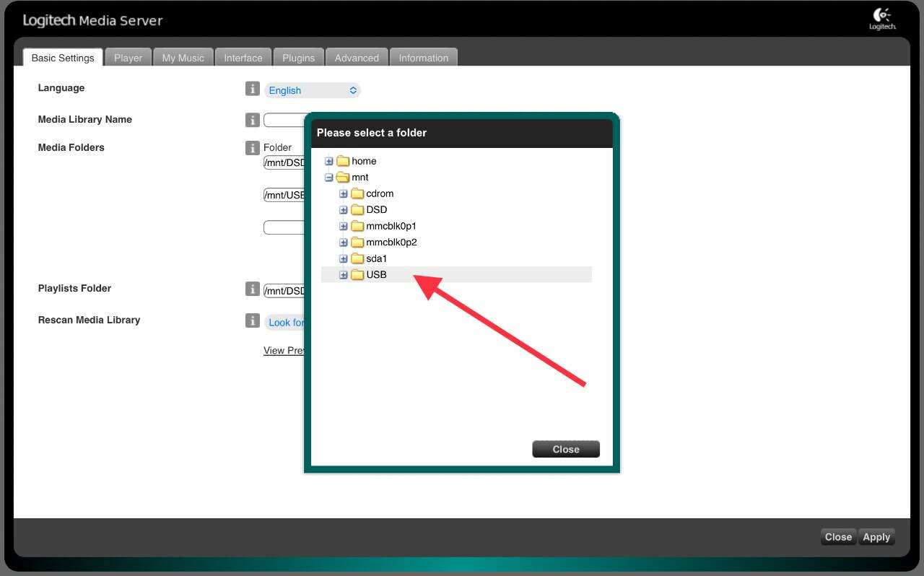Go to the Plugins tab

point(298,58)
